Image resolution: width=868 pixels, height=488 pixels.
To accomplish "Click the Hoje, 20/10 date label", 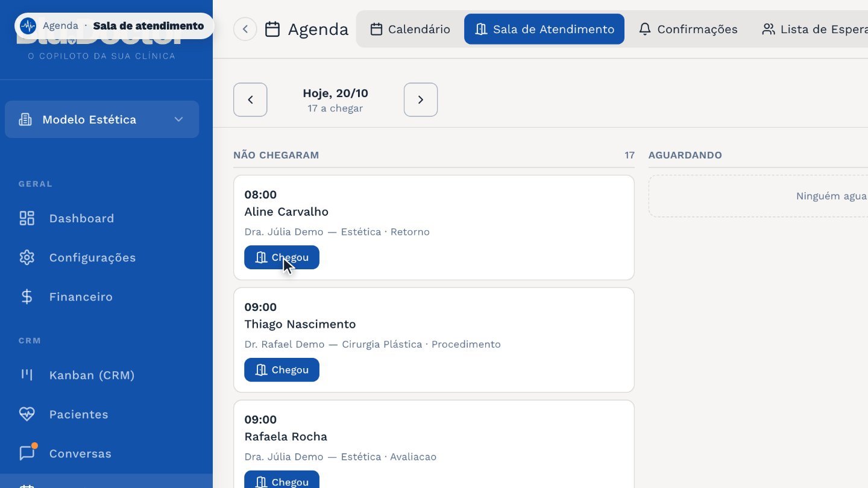I will (335, 93).
